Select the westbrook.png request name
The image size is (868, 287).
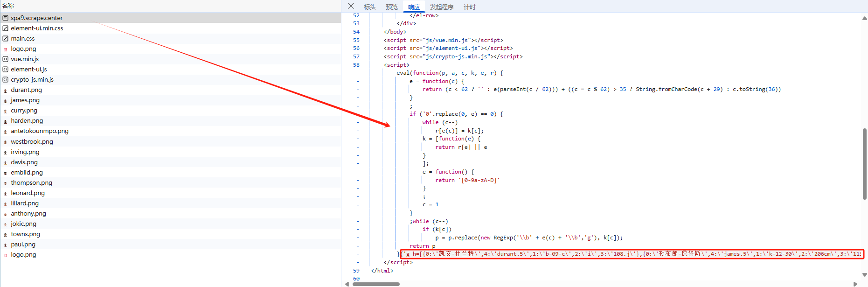click(32, 141)
